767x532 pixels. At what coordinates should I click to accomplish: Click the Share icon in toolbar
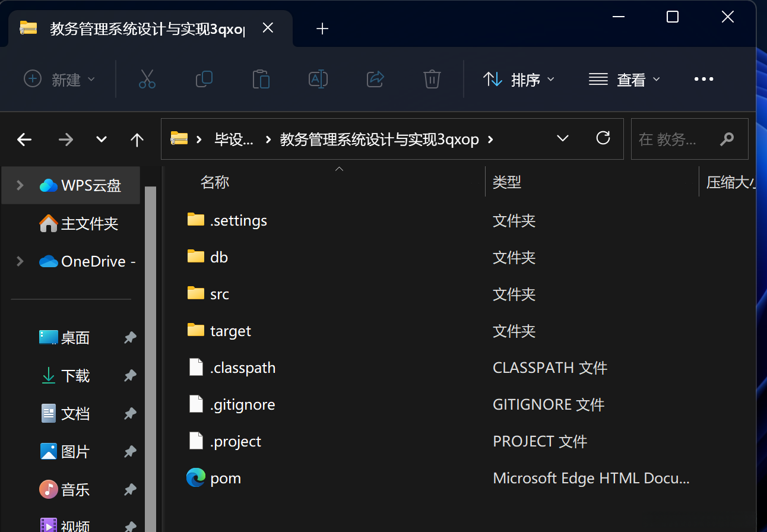tap(375, 79)
